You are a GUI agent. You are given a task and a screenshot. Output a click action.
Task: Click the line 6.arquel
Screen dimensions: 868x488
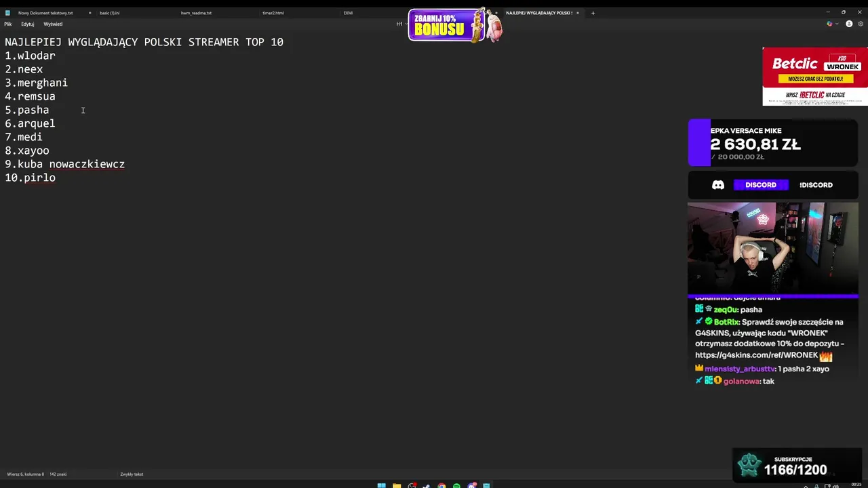(30, 123)
